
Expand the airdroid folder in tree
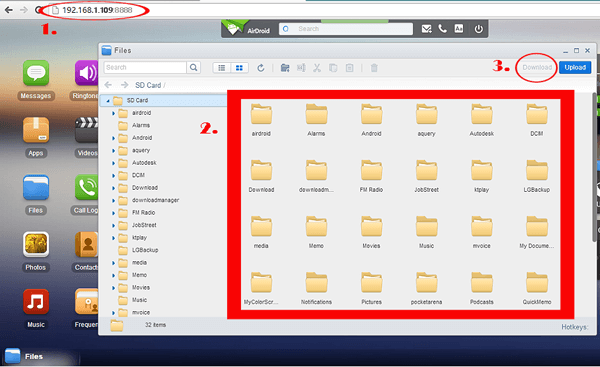113,113
